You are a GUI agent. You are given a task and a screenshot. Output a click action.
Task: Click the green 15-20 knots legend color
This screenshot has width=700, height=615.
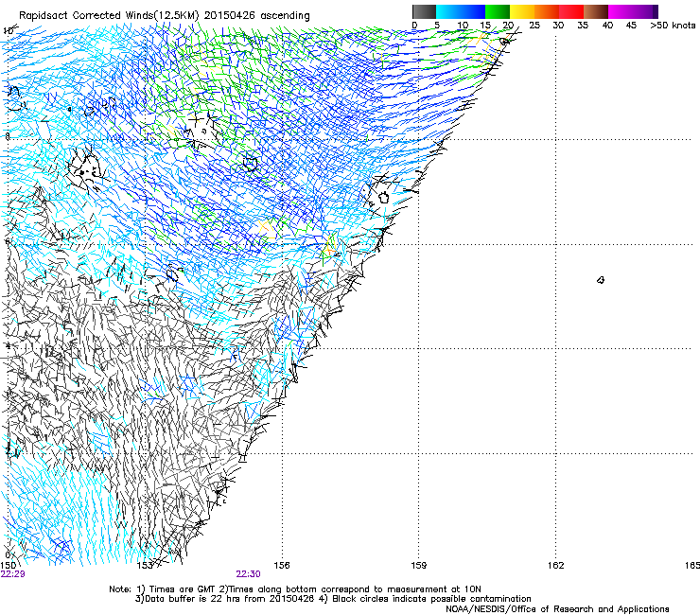(x=498, y=11)
